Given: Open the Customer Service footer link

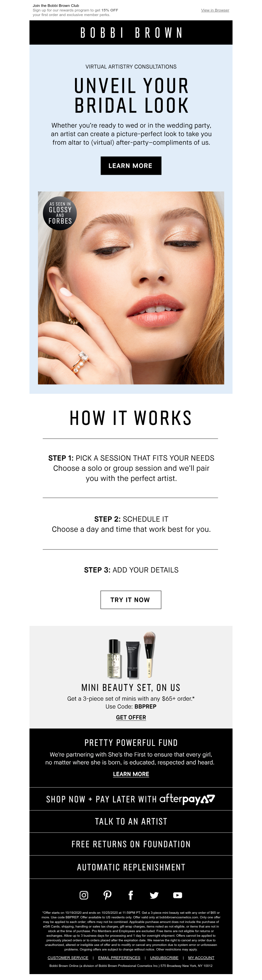Looking at the screenshot, I should click(68, 958).
